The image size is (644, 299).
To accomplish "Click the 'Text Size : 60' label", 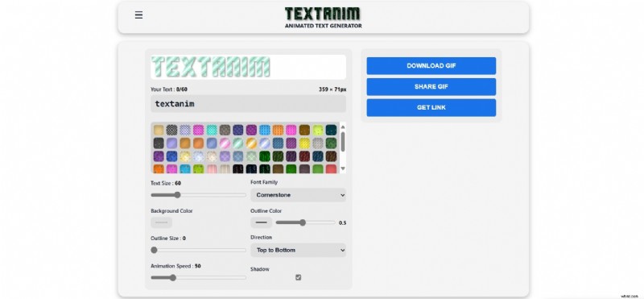I will (166, 183).
